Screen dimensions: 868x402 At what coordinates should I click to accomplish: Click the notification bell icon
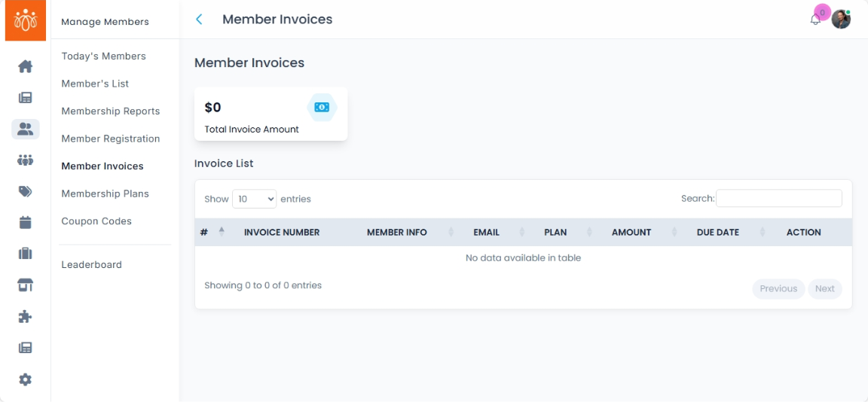point(815,20)
